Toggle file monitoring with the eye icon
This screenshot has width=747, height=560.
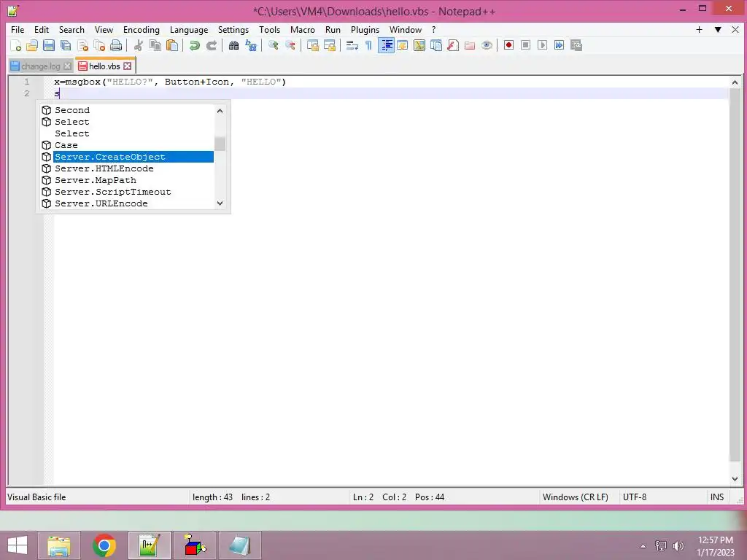(x=487, y=45)
